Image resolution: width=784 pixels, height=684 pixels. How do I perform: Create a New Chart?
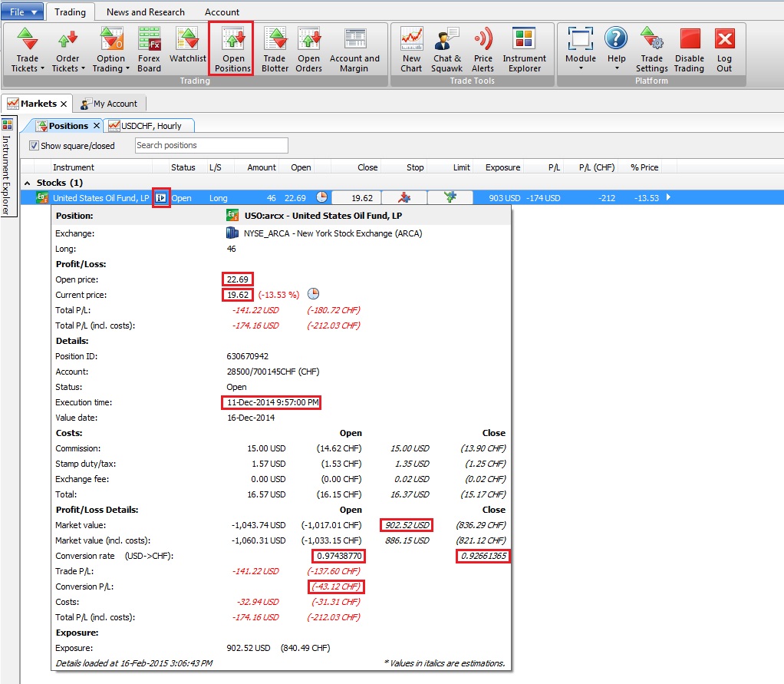pos(411,50)
